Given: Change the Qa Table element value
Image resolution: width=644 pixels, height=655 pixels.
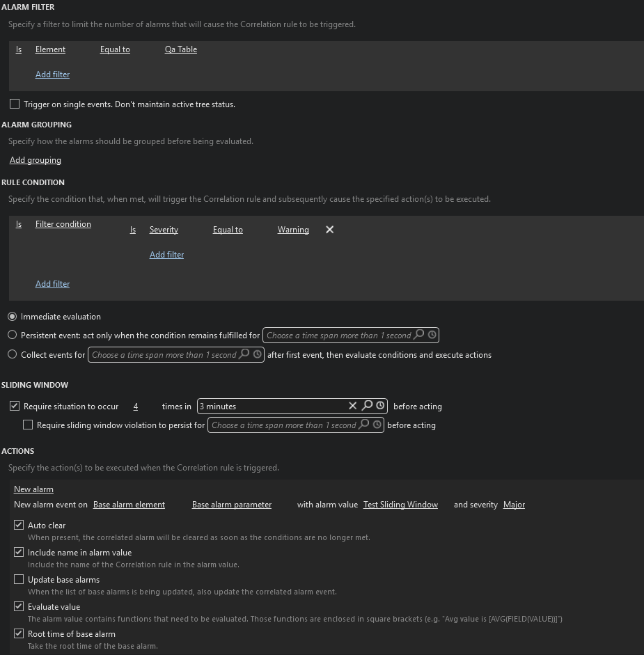Looking at the screenshot, I should (180, 49).
